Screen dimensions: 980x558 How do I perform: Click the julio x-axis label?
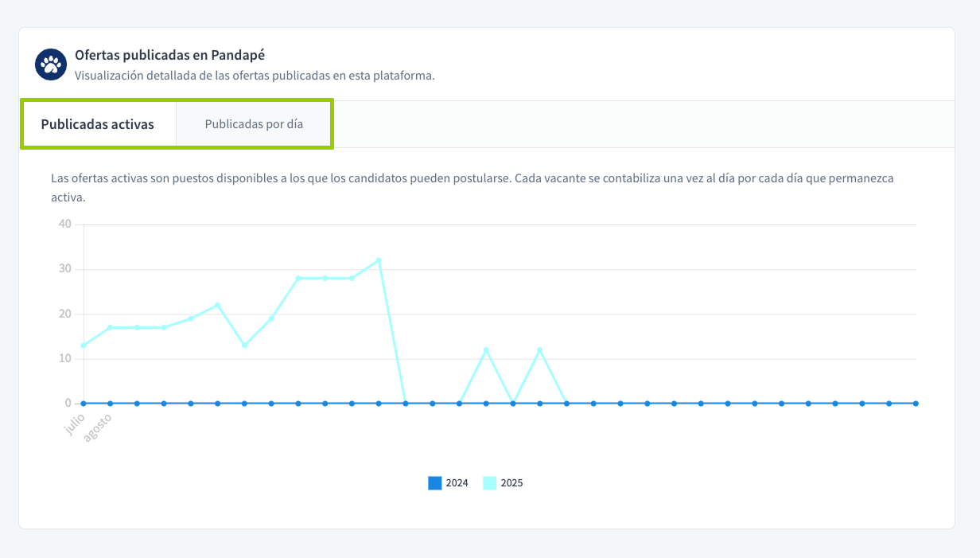74,424
